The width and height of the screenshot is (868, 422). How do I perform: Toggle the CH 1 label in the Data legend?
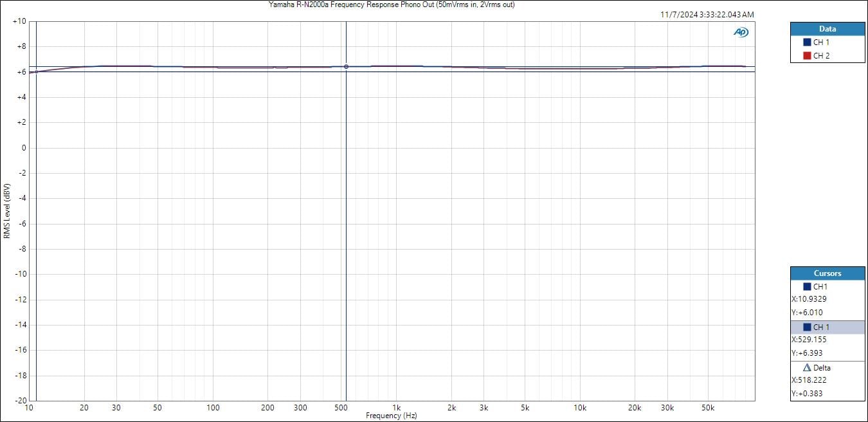(x=821, y=42)
